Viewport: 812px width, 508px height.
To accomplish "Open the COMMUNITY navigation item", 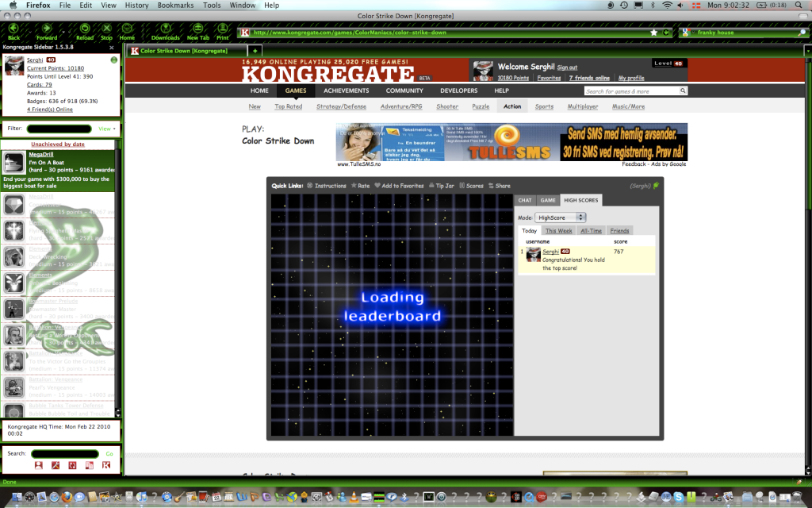I will pyautogui.click(x=404, y=90).
